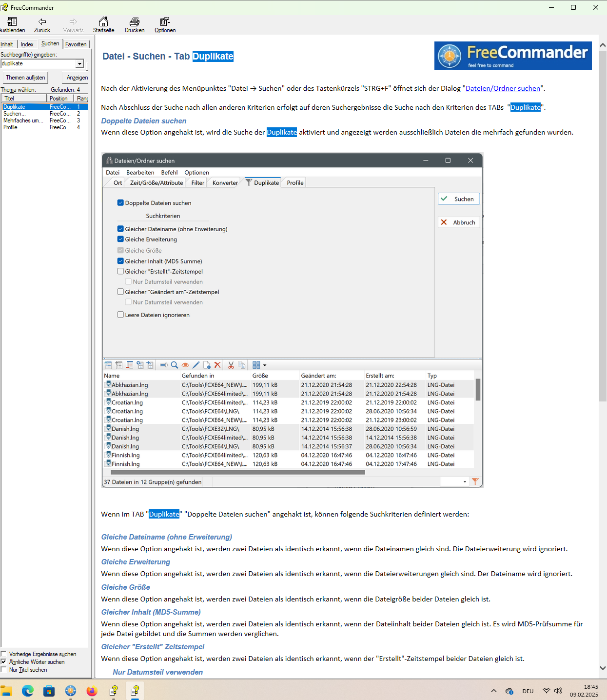Click the Abbruch button in dialog screenshot
Image resolution: width=607 pixels, height=700 pixels.
pyautogui.click(x=459, y=222)
